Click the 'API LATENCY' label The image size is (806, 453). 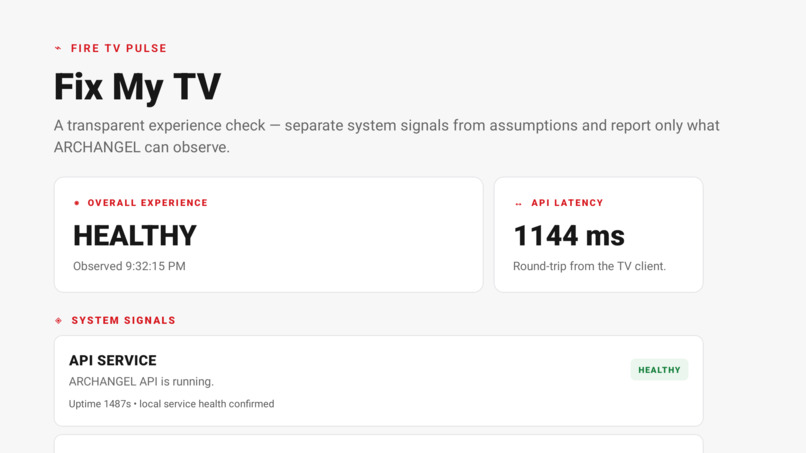pyautogui.click(x=567, y=203)
